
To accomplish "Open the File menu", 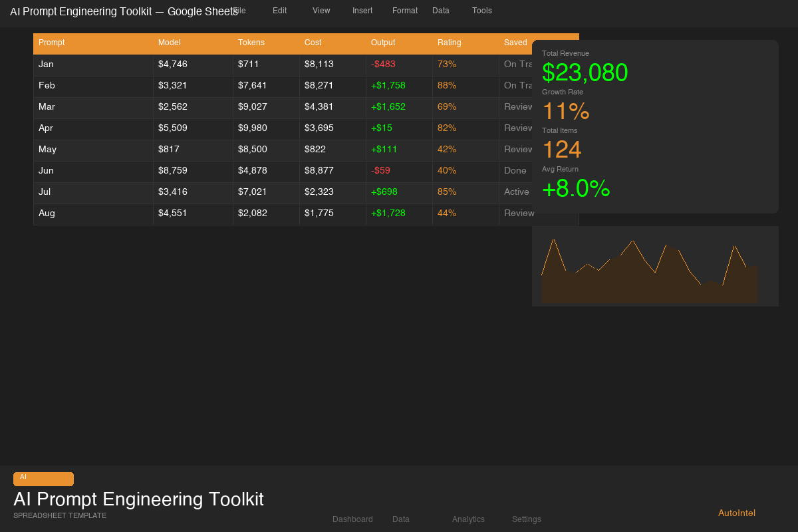I will (x=239, y=11).
